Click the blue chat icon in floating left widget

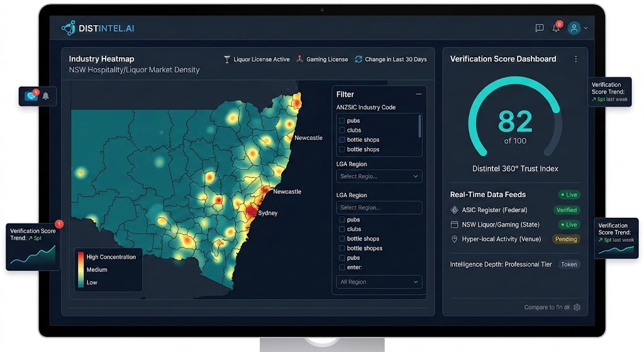(30, 96)
